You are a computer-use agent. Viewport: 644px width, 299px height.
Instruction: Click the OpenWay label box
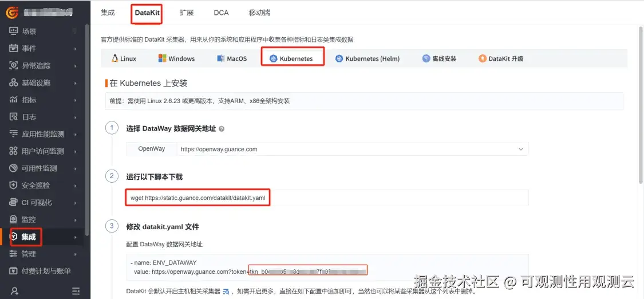(x=152, y=149)
